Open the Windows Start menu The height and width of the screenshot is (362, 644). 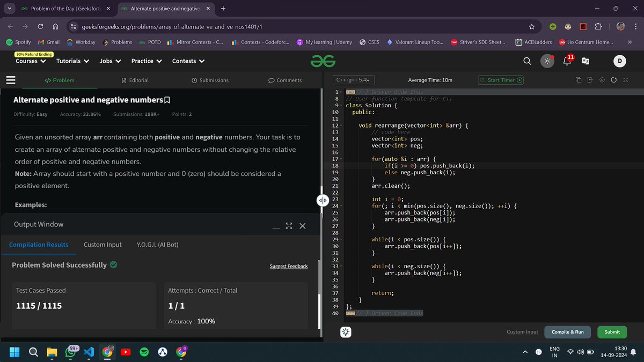tap(14, 352)
